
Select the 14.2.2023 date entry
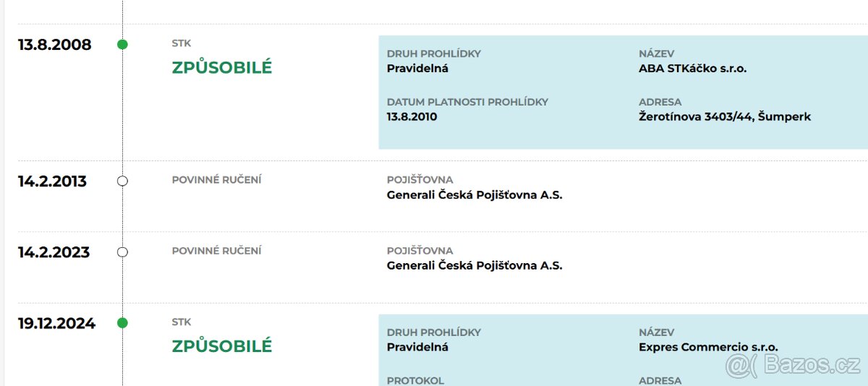click(54, 252)
